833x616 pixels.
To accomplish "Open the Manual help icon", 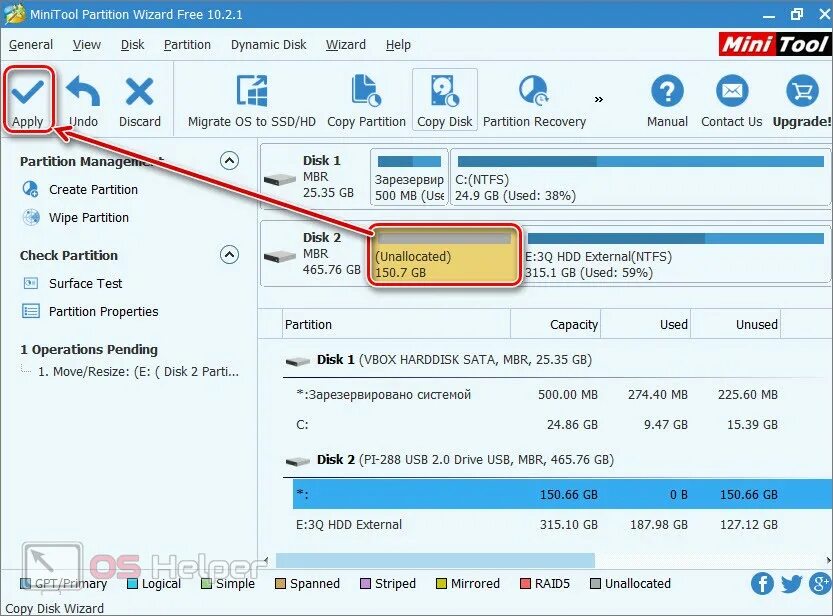I will pyautogui.click(x=667, y=91).
